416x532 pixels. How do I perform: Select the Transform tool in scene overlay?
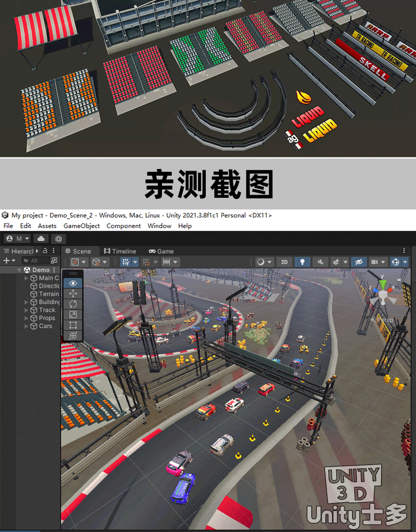point(73,335)
